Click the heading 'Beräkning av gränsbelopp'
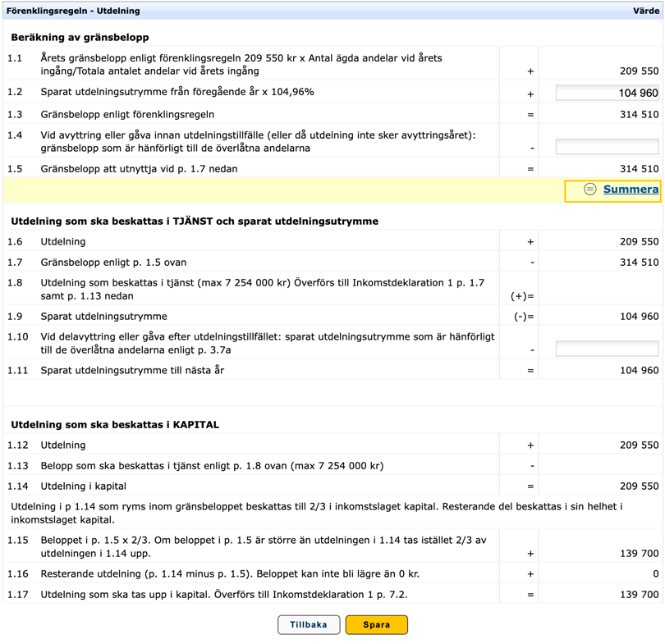 [80, 37]
